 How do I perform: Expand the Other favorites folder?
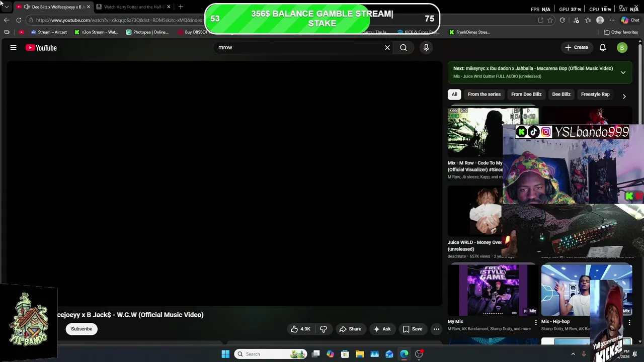[x=621, y=32]
